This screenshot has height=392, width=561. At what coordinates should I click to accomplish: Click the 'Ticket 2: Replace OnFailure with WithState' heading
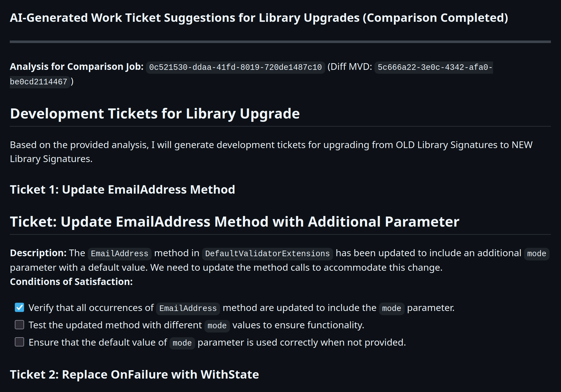tap(134, 374)
